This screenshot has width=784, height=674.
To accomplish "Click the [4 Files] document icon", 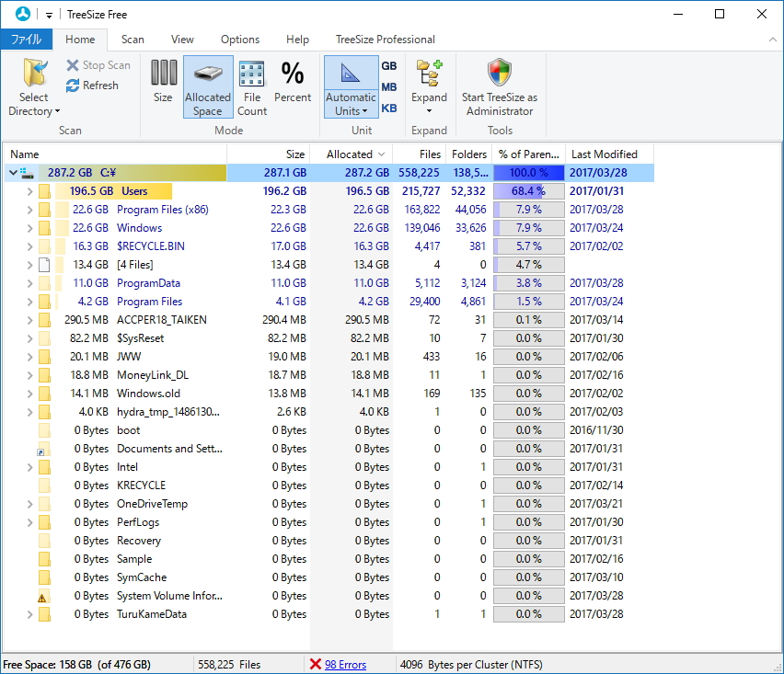I will pos(44,265).
